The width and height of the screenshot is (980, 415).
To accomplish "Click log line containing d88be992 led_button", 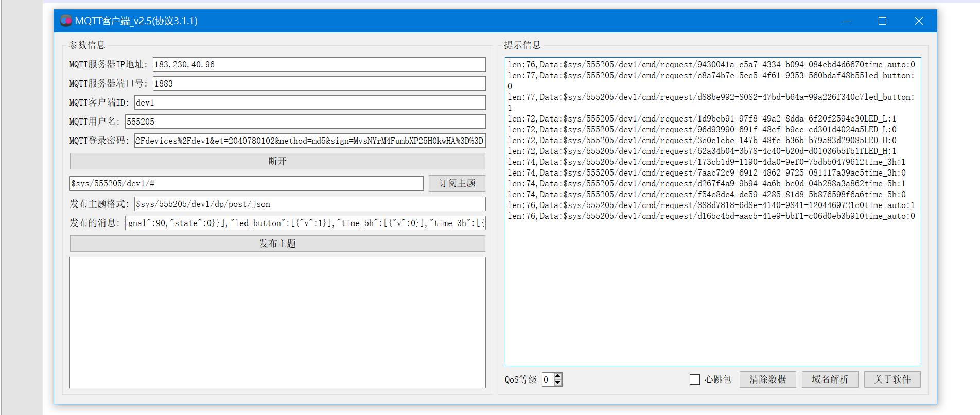I will (x=711, y=102).
